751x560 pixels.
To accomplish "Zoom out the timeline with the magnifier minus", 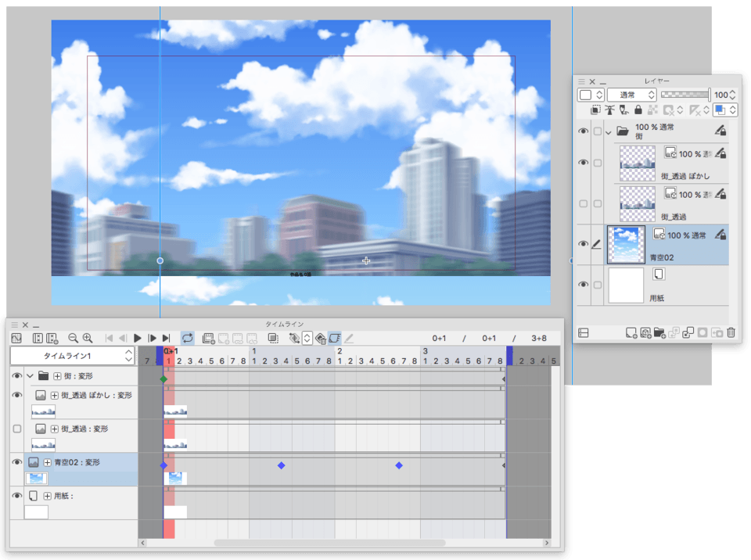I will coord(73,338).
